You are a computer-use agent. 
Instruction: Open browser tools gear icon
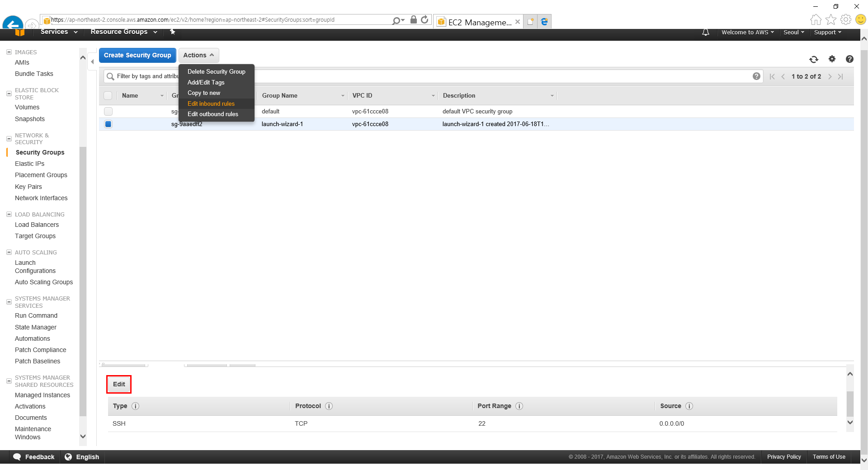[x=846, y=19]
